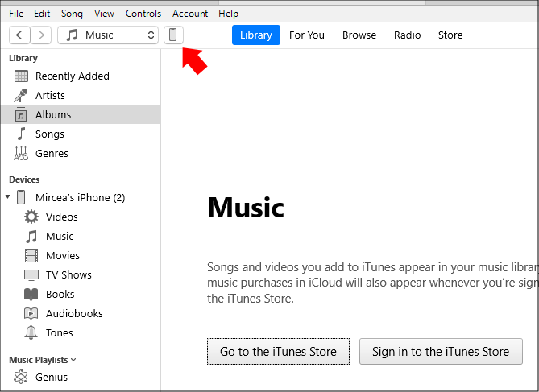Click the Genres guitars icon
The image size is (539, 392).
[x=21, y=153]
